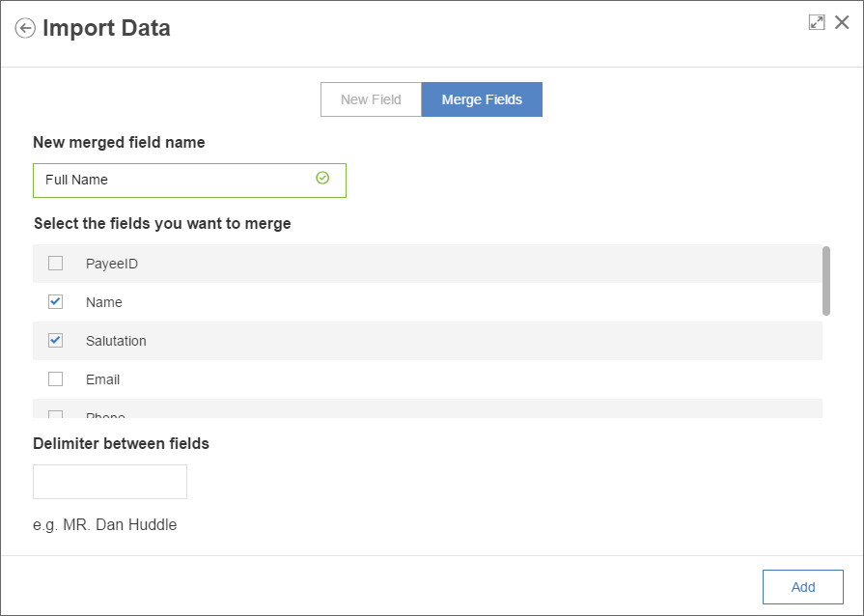Select the Merge Fields tab
This screenshot has width=864, height=616.
pyautogui.click(x=482, y=99)
